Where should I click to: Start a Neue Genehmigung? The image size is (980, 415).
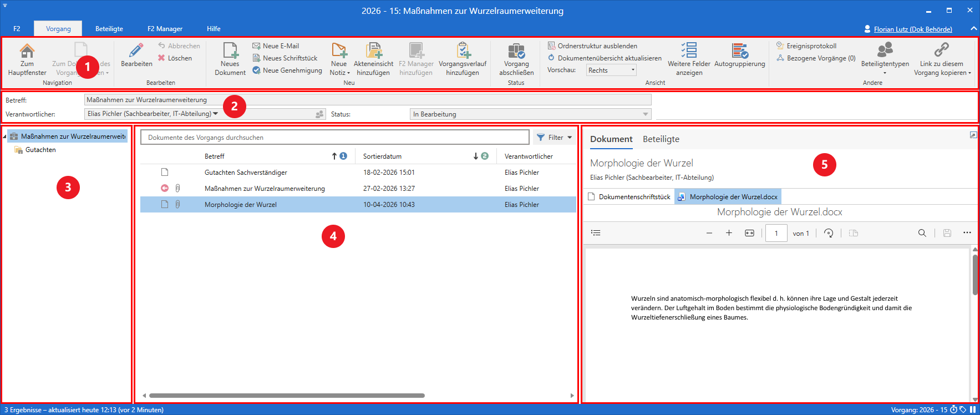click(x=287, y=70)
